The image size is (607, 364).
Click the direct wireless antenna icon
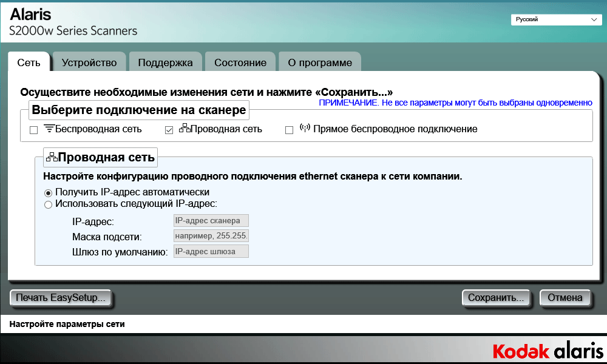(x=305, y=127)
